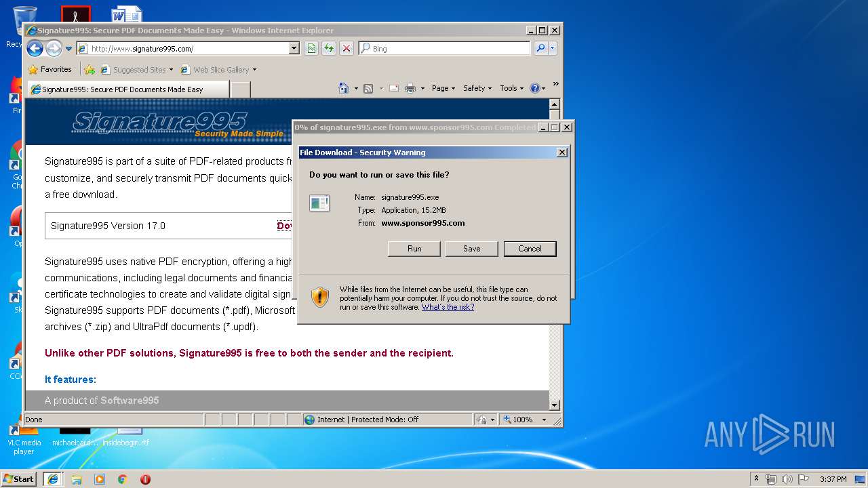Screen dimensions: 868x488
Task: Open Suggested Sites link
Action: [x=136, y=69]
